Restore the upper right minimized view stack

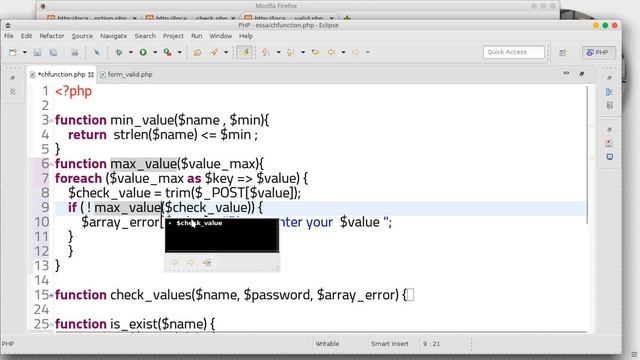click(609, 78)
